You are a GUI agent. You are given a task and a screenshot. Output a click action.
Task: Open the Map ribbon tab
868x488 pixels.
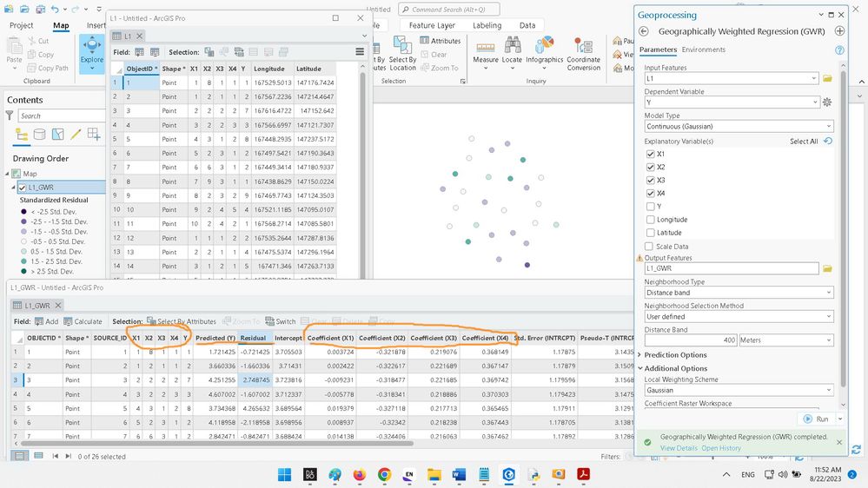point(61,25)
